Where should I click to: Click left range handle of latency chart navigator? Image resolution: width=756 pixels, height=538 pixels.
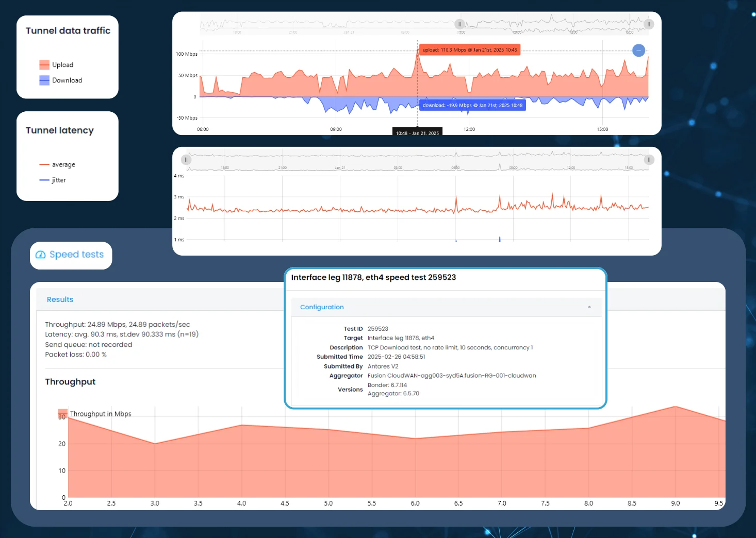click(186, 160)
